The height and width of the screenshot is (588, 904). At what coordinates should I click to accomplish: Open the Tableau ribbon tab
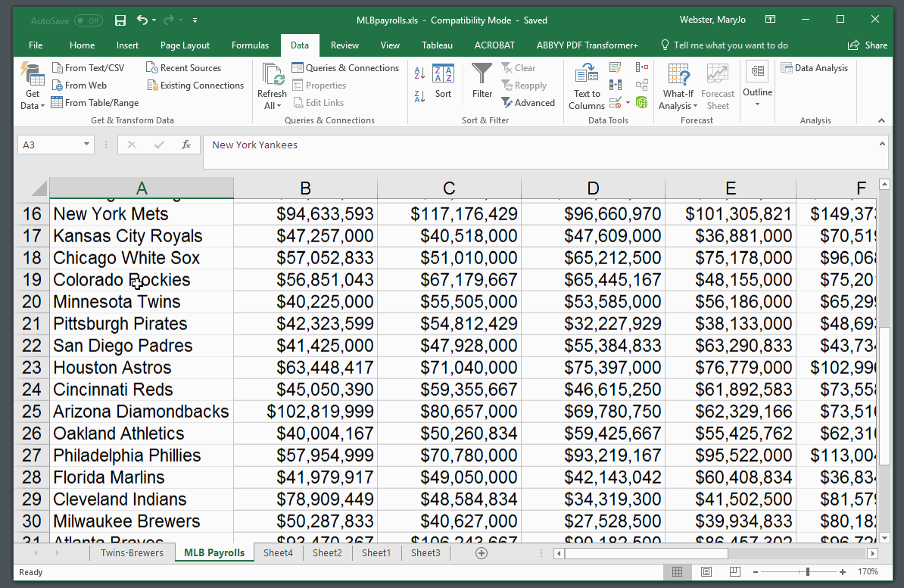pyautogui.click(x=437, y=45)
